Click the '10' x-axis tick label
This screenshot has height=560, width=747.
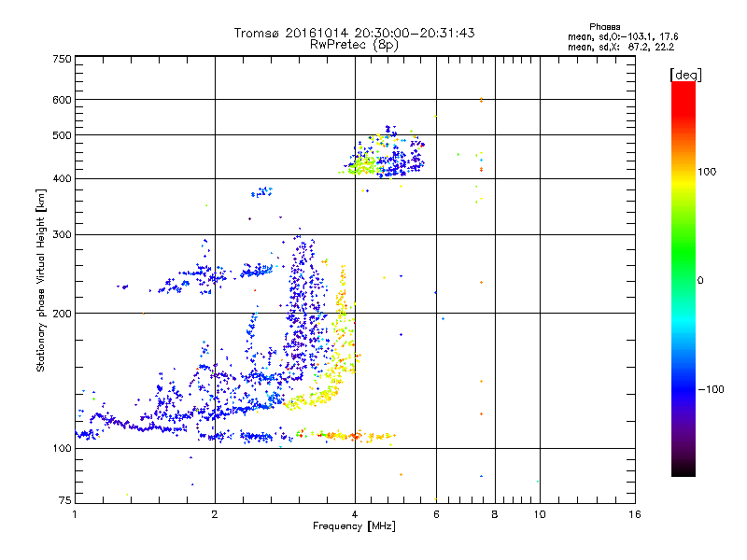pyautogui.click(x=540, y=514)
